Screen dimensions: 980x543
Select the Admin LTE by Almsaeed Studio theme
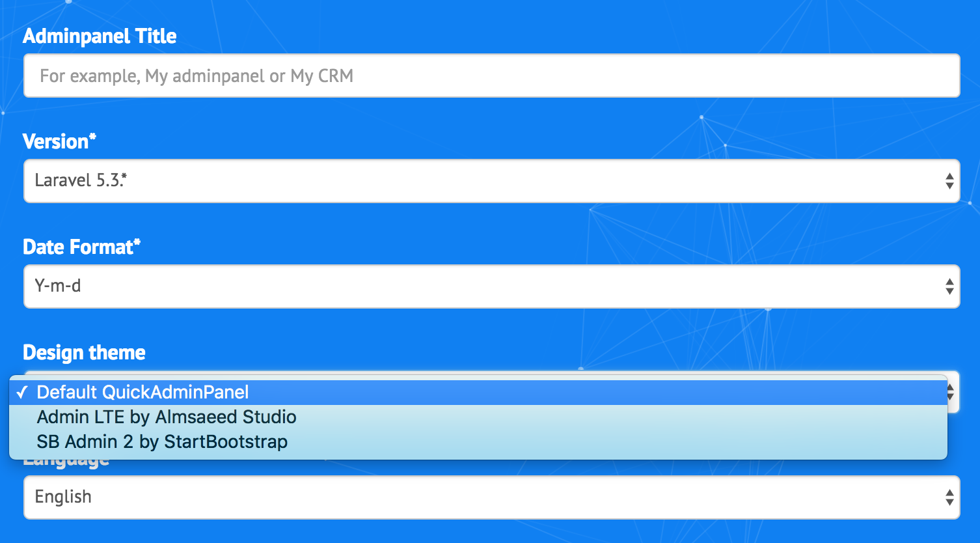[x=167, y=417]
